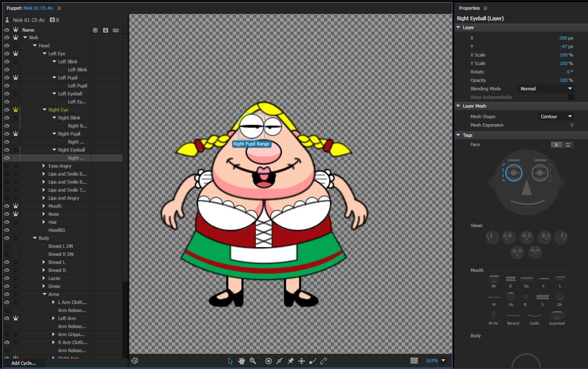Select the Lips and Angry layer
588x369 pixels.
pyautogui.click(x=63, y=198)
